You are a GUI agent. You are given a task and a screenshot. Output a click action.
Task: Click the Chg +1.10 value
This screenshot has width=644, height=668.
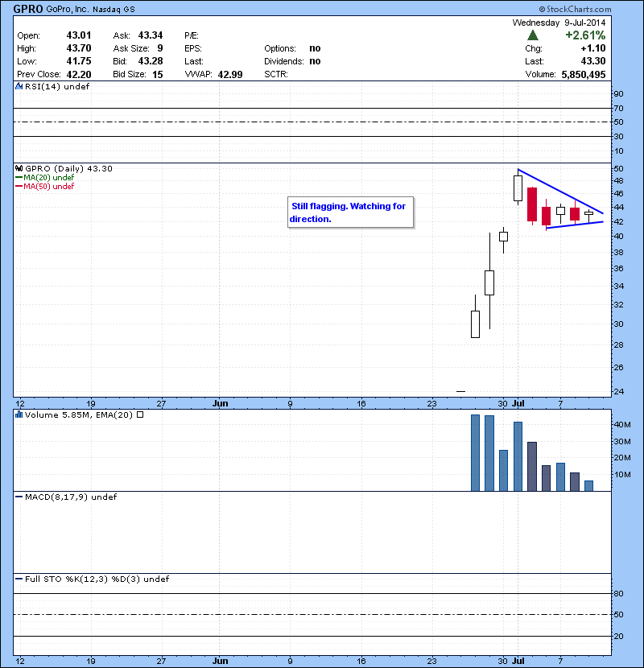click(x=593, y=48)
